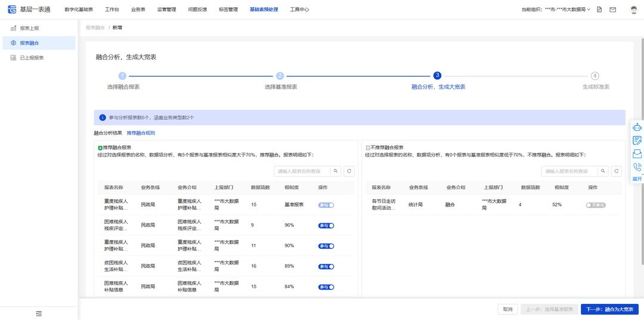Click the 报表上报 sidebar chart icon
The width and height of the screenshot is (644, 320).
coord(13,29)
